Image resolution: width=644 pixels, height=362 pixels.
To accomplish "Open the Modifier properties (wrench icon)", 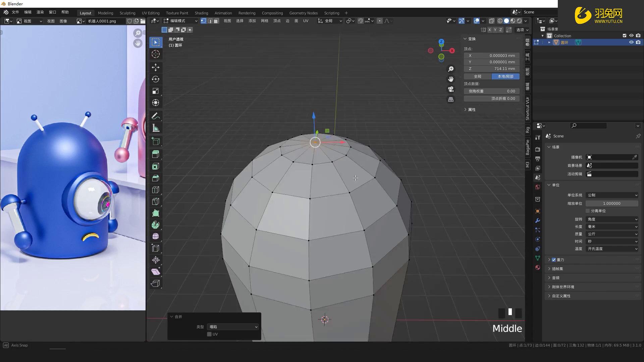I will 538,220.
